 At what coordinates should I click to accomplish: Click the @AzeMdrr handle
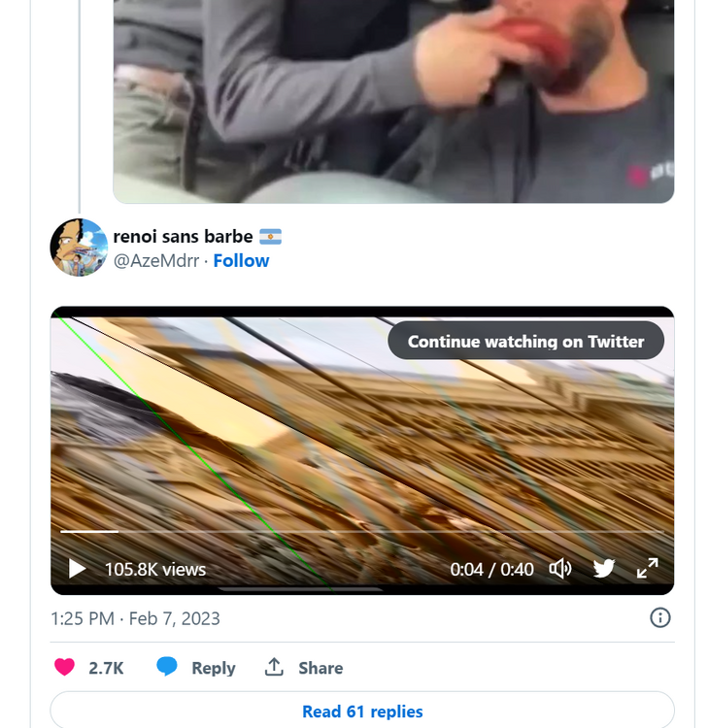[156, 261]
